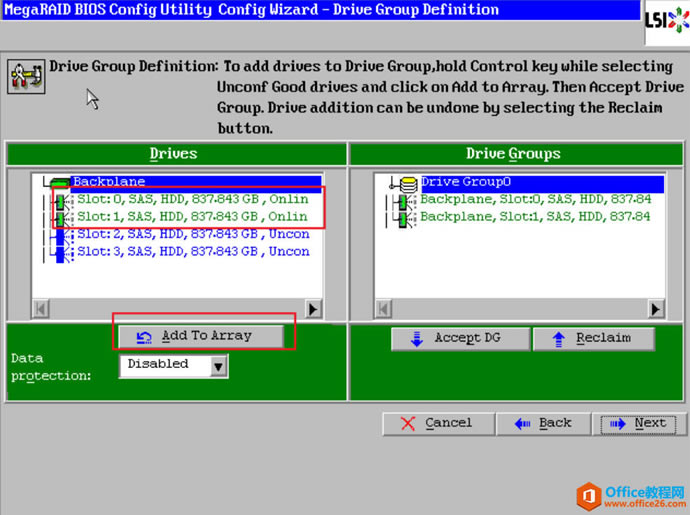The image size is (690, 515).
Task: Select Slot: 0 drive row in Drives
Action: (193, 199)
